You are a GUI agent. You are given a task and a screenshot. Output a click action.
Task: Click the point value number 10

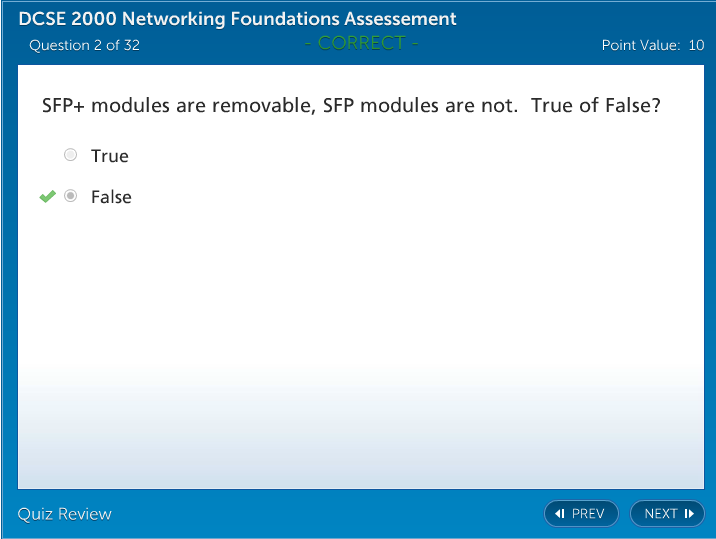point(696,45)
